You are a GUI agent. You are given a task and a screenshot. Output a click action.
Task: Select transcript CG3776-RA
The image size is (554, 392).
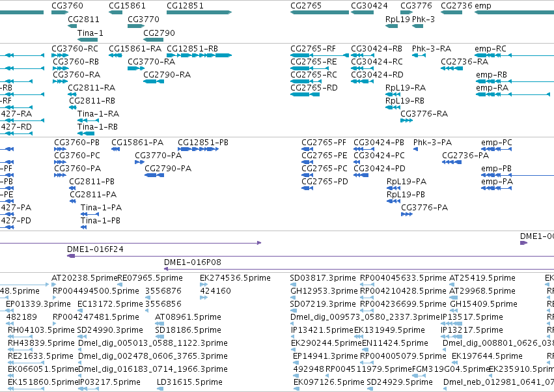pyautogui.click(x=406, y=120)
